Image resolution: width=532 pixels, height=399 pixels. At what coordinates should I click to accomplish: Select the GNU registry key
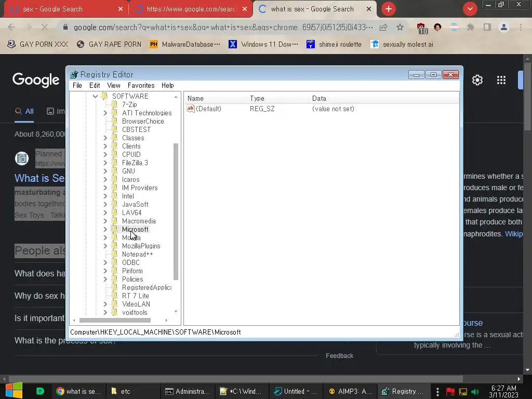pyautogui.click(x=129, y=171)
